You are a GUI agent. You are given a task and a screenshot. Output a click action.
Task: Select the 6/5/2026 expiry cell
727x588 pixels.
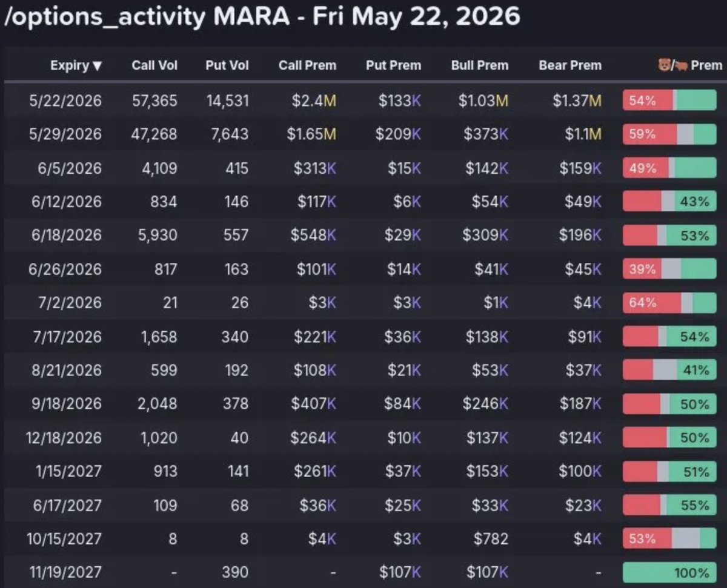[69, 168]
